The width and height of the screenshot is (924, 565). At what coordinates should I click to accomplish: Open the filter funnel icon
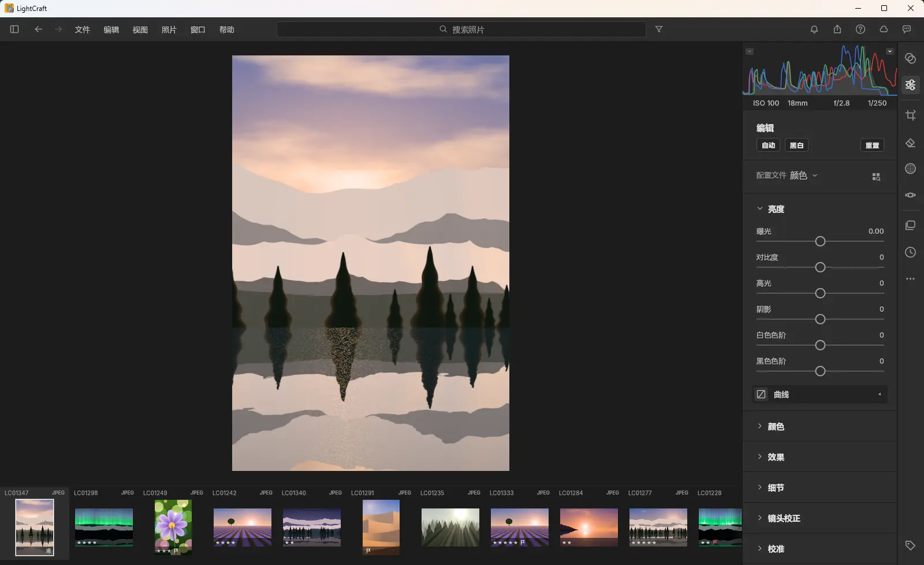(659, 29)
